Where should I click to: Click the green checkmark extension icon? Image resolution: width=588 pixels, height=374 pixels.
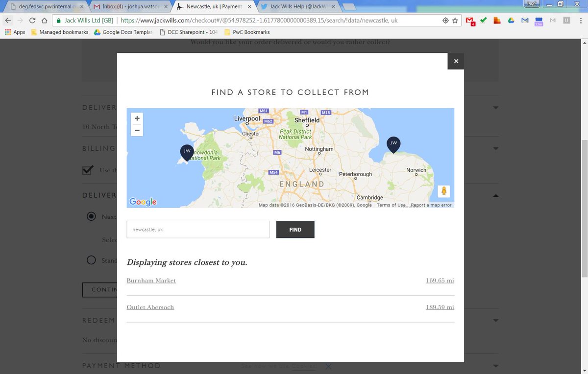tap(484, 21)
